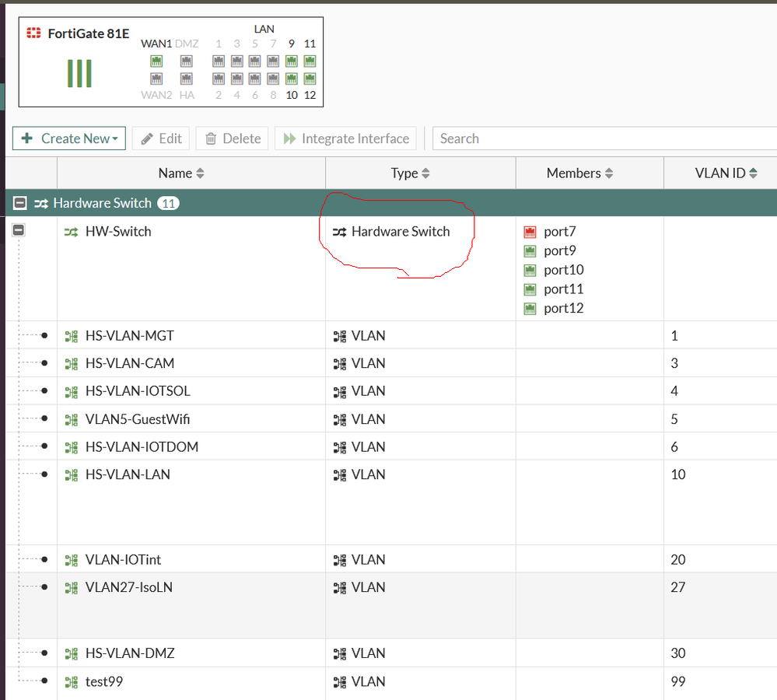
Task: Open the Create New dropdown
Action: point(69,138)
